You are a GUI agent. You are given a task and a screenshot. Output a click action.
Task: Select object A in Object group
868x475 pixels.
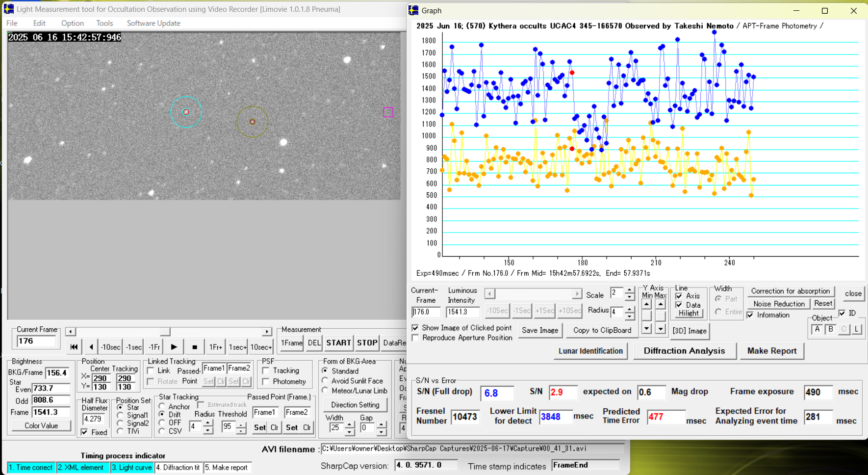(x=817, y=330)
